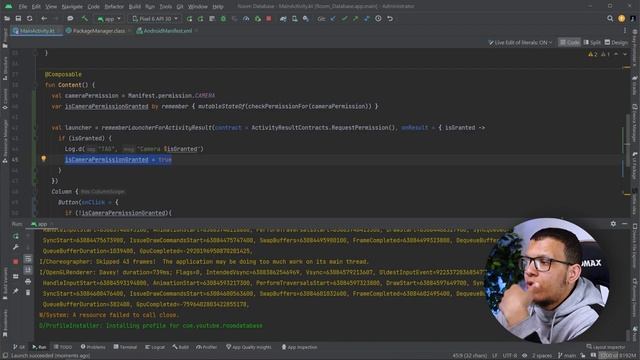The width and height of the screenshot is (640, 360).
Task: Open the Build menu
Action: click(x=134, y=7)
